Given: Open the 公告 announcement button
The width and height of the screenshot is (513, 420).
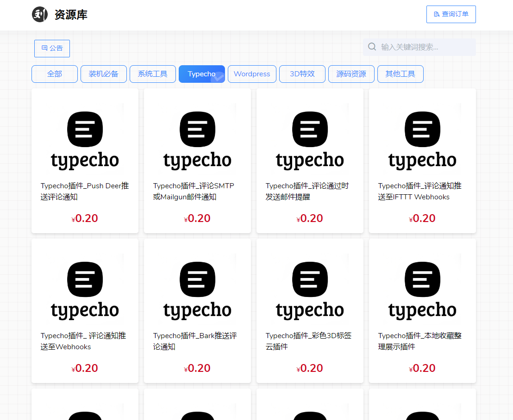Looking at the screenshot, I should 52,49.
